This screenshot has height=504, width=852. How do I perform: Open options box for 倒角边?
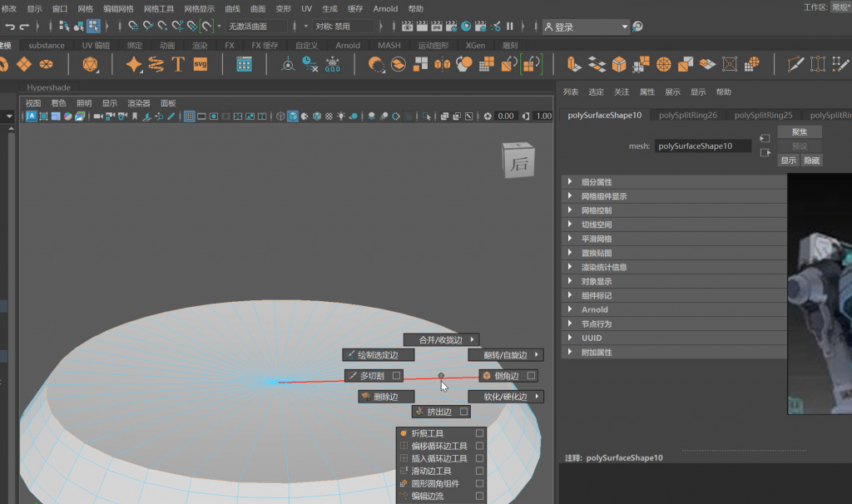(531, 375)
